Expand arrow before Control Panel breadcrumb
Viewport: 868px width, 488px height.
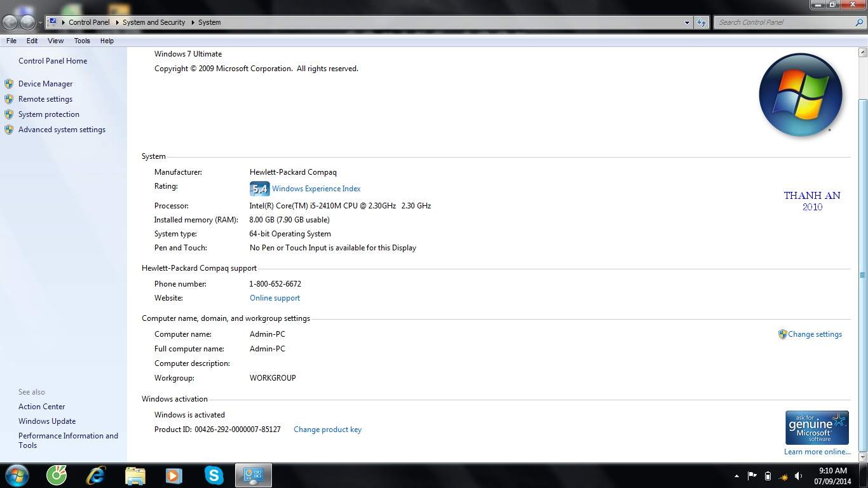click(x=64, y=22)
